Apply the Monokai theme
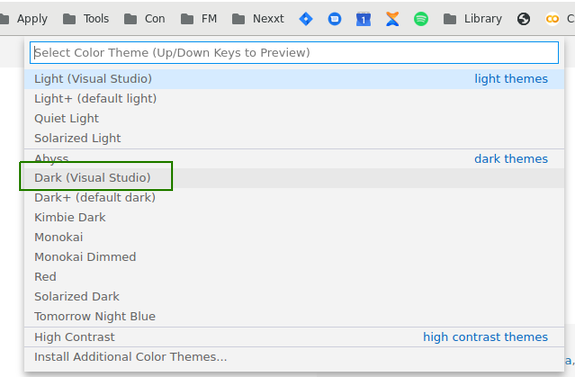This screenshot has width=575, height=377. tap(294, 237)
